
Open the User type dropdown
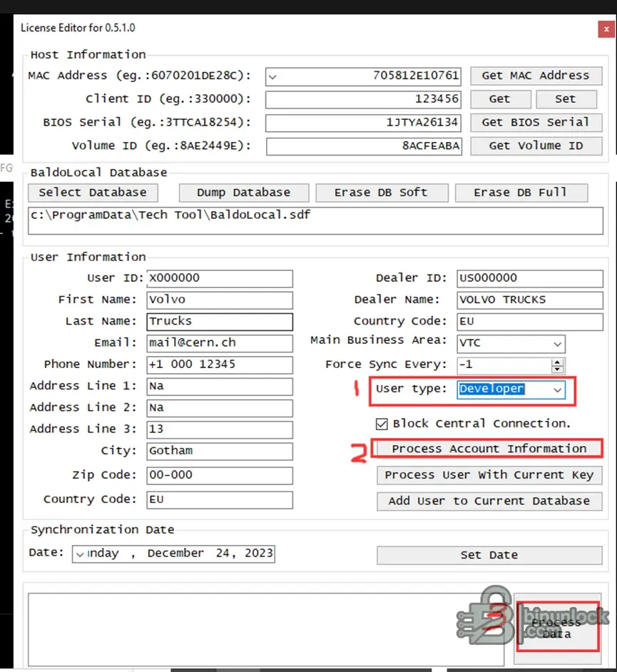point(557,390)
